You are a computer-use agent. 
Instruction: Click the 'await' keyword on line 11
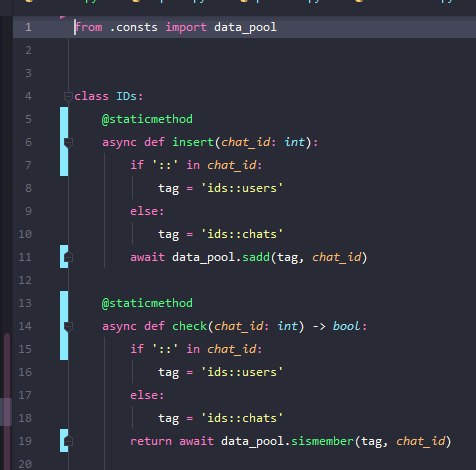[147, 257]
